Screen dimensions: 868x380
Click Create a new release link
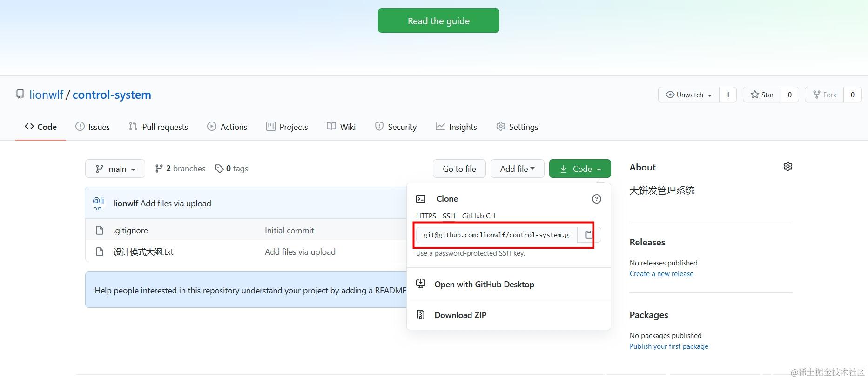point(661,274)
